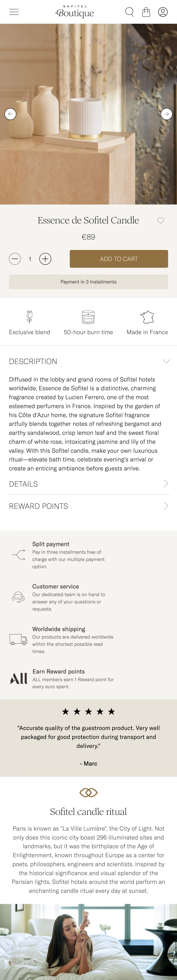Expand the Reward Points section
177x980 pixels.
[165, 506]
